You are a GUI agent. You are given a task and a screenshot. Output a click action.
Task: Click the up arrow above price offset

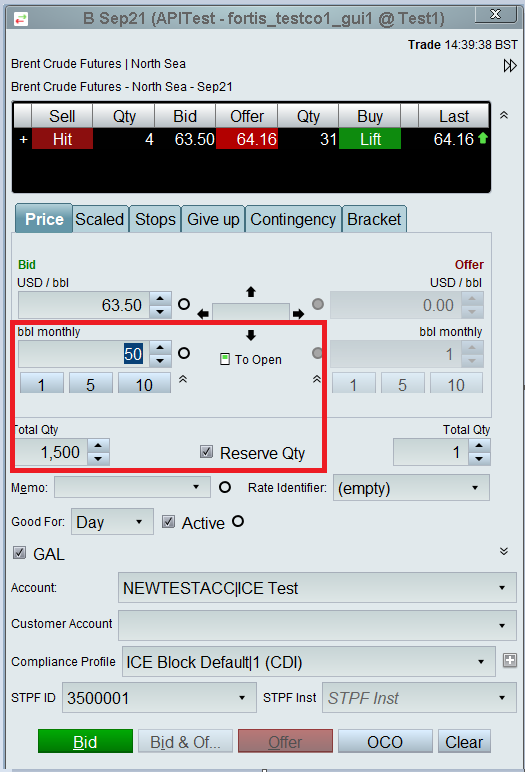[251, 292]
